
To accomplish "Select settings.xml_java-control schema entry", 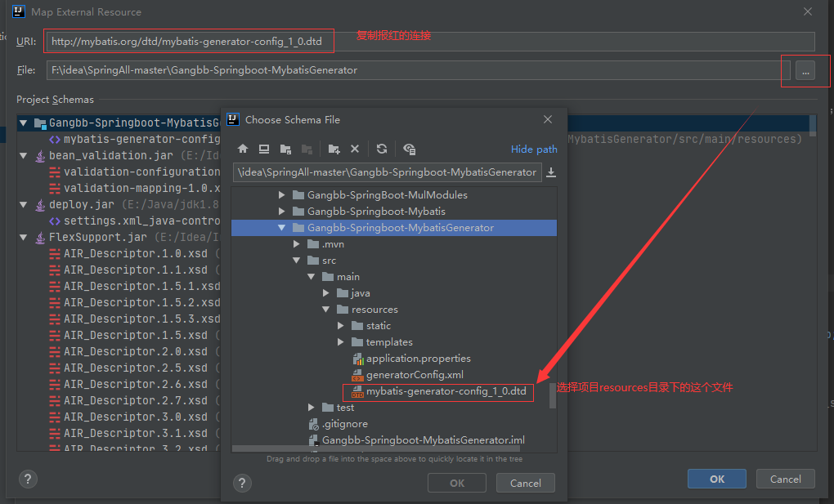I will tap(135, 221).
